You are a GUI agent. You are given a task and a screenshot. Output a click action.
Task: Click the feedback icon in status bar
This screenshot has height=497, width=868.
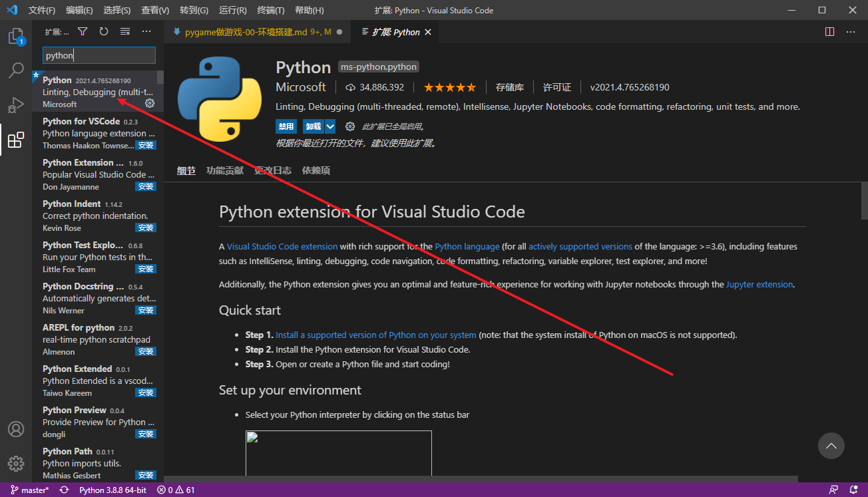[x=833, y=490]
